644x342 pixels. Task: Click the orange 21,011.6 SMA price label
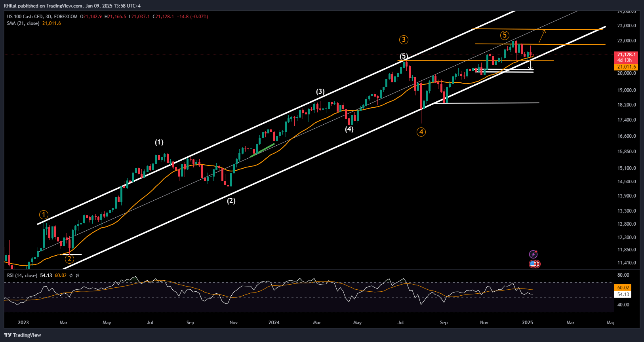click(626, 67)
